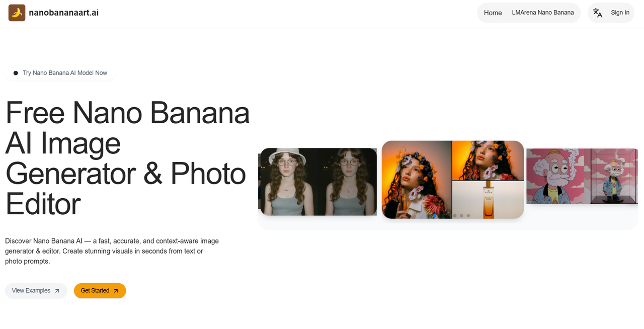This screenshot has width=644, height=329.
Task: Click the banana logo icon
Action: (17, 13)
